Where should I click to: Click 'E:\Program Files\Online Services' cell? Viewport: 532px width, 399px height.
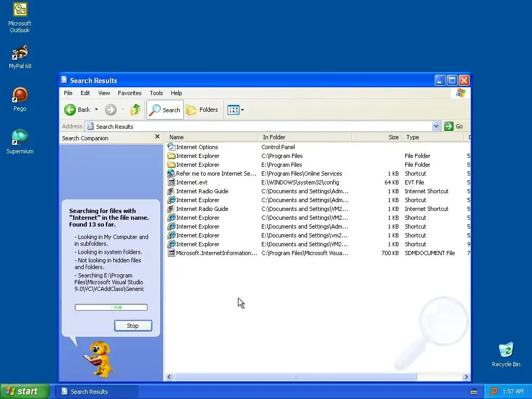point(302,174)
